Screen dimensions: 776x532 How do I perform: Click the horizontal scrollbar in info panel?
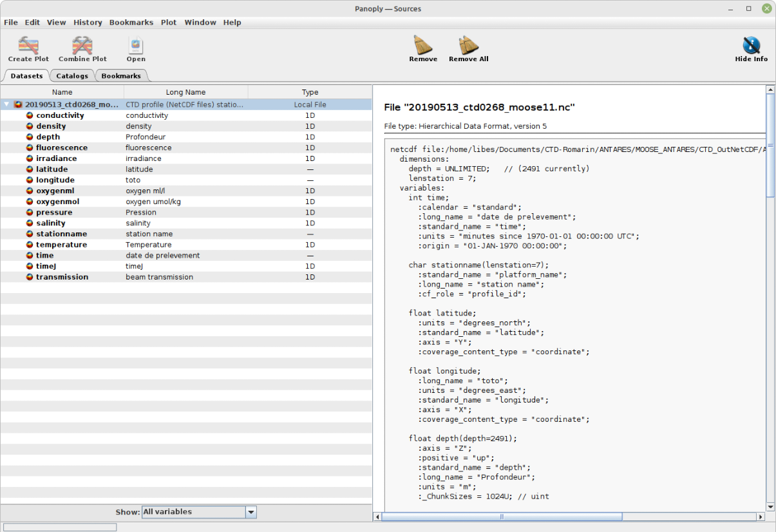(502, 517)
